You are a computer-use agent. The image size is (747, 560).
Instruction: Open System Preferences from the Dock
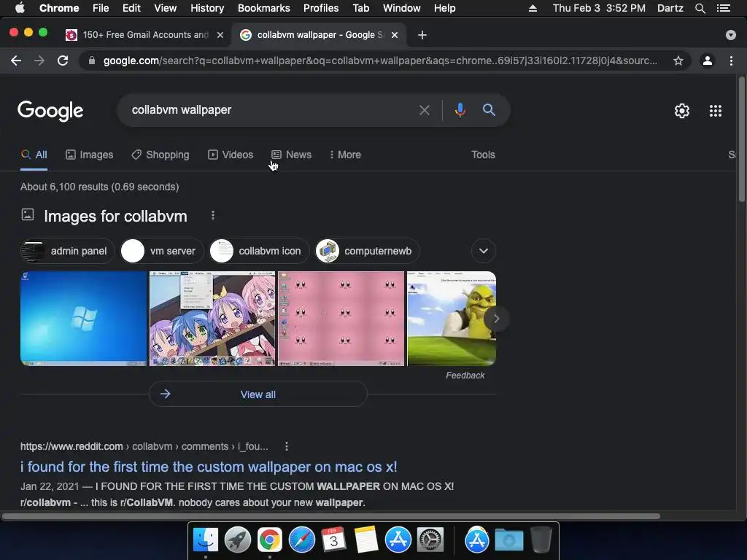(430, 540)
